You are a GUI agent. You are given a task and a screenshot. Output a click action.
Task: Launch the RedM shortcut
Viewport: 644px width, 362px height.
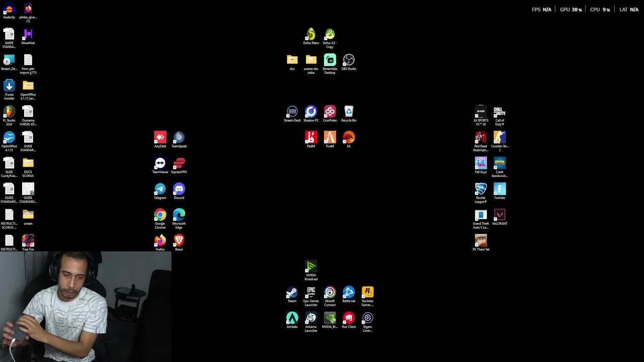(x=311, y=138)
